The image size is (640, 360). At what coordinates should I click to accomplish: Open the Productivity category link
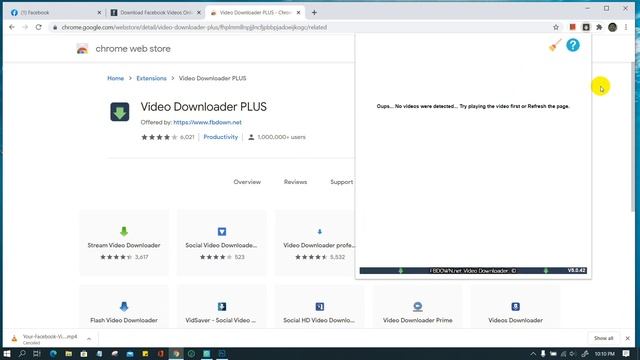click(220, 137)
